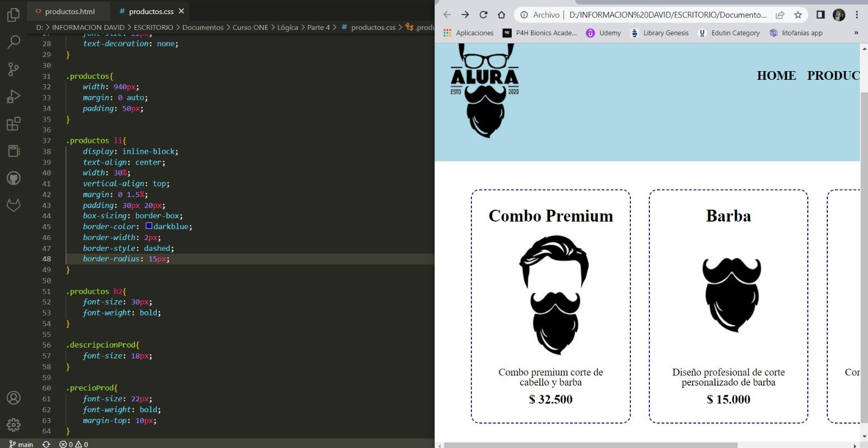The image size is (868, 448).
Task: Click the 'Curso ONE' breadcrumb segment
Action: tap(250, 27)
